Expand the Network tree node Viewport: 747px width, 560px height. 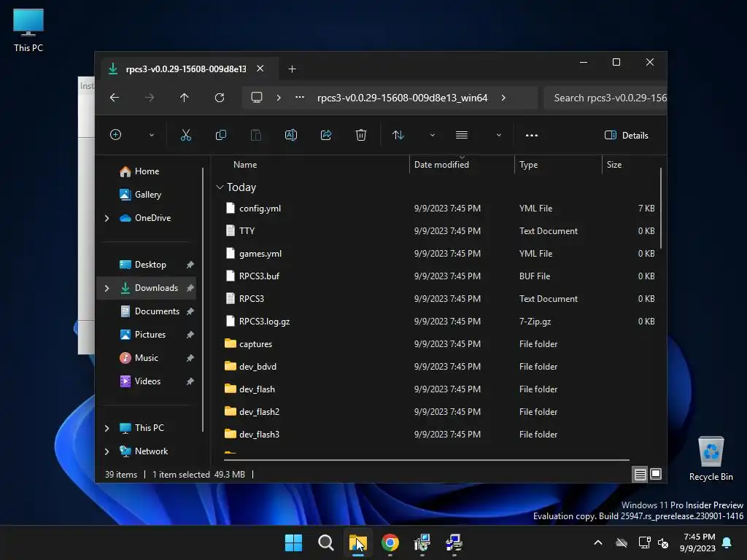107,451
